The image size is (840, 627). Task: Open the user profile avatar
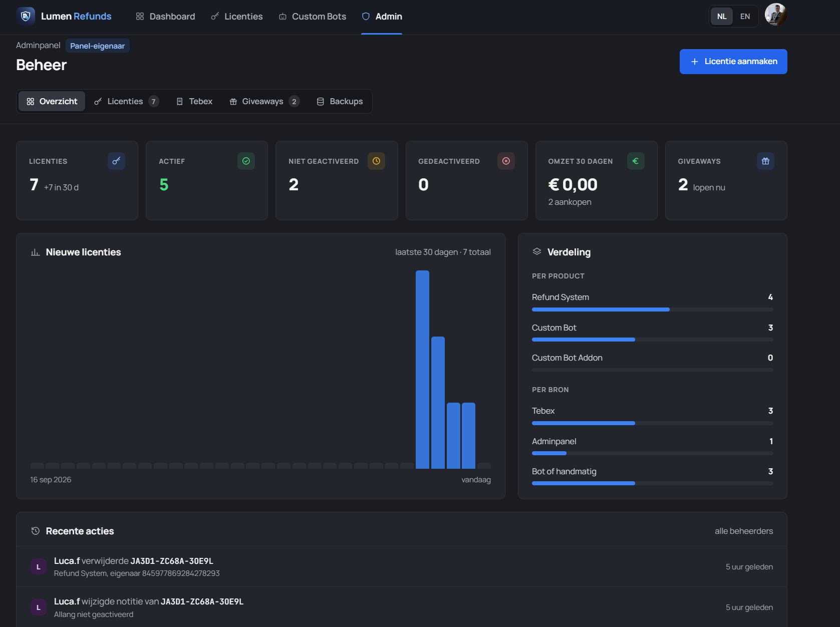coord(776,15)
